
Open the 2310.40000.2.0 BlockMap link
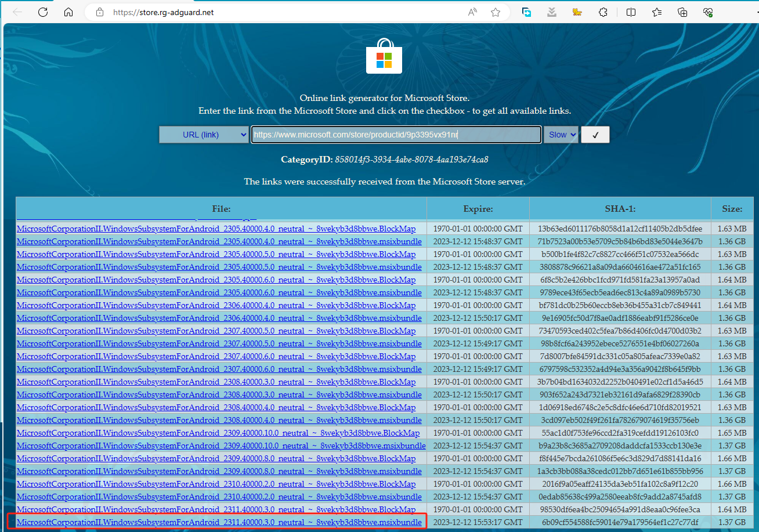216,484
